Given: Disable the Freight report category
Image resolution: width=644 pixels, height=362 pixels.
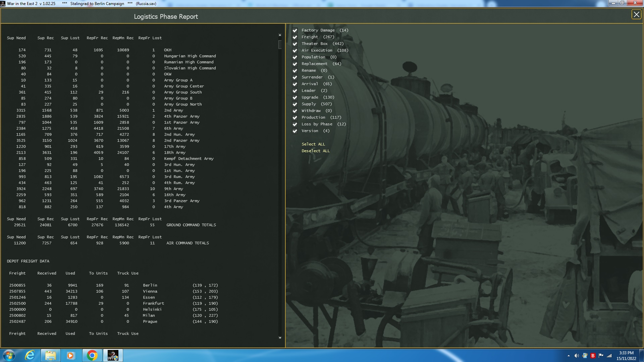Looking at the screenshot, I should pos(295,37).
